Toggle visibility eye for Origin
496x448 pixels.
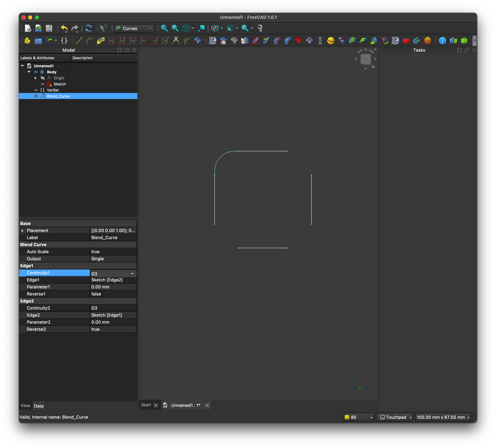[42, 78]
